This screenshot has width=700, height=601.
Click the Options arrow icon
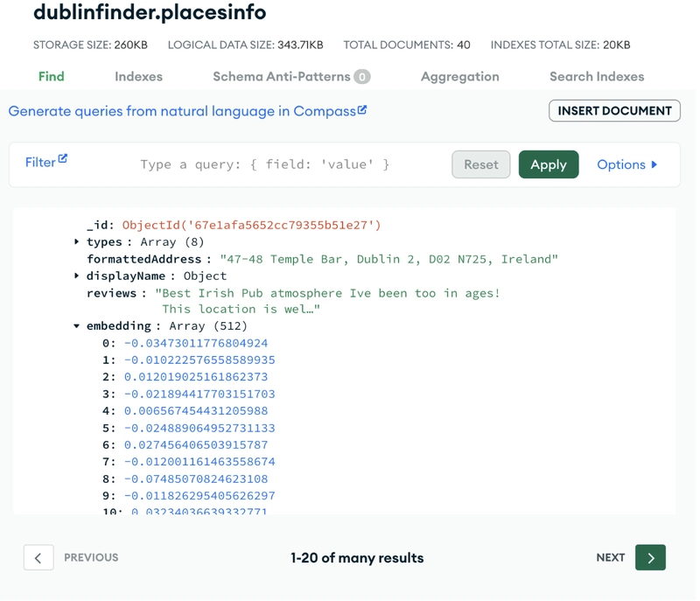654,164
